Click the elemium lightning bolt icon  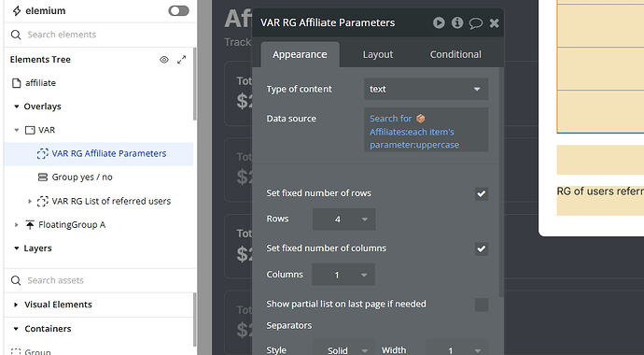point(17,11)
